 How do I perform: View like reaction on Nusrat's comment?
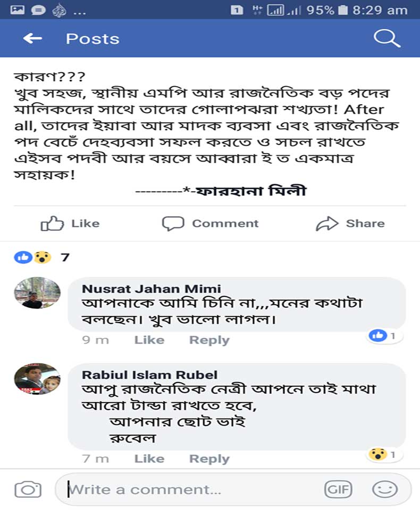384,336
